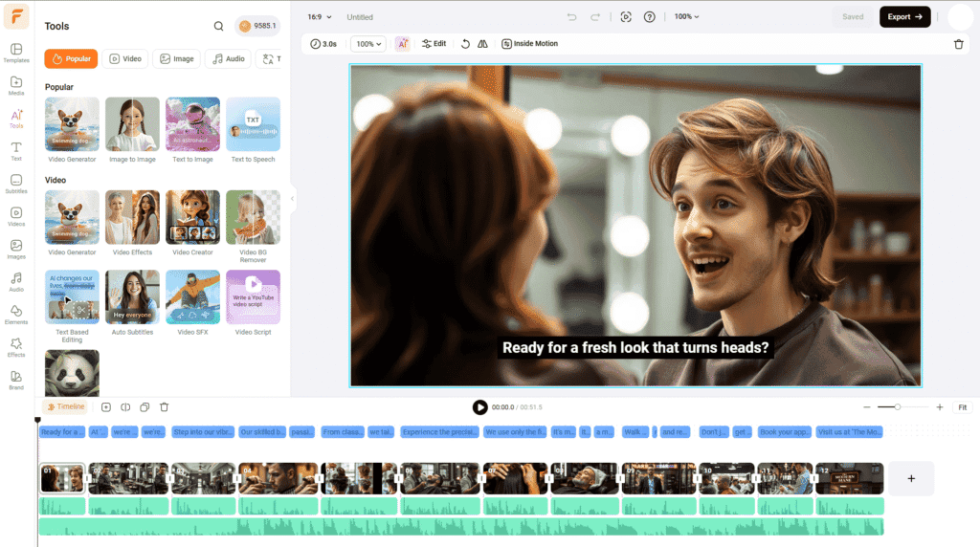Click the Untitled project name field
Image resolution: width=980 pixels, height=547 pixels.
(360, 17)
